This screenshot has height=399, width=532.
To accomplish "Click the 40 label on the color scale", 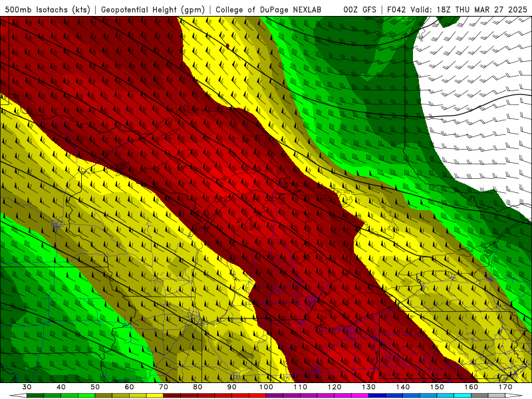I will 61,387.
